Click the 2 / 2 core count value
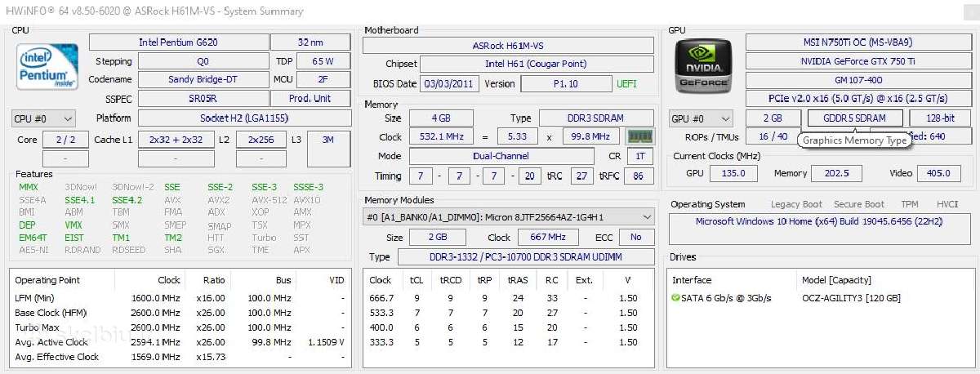The width and height of the screenshot is (980, 374). pos(65,140)
